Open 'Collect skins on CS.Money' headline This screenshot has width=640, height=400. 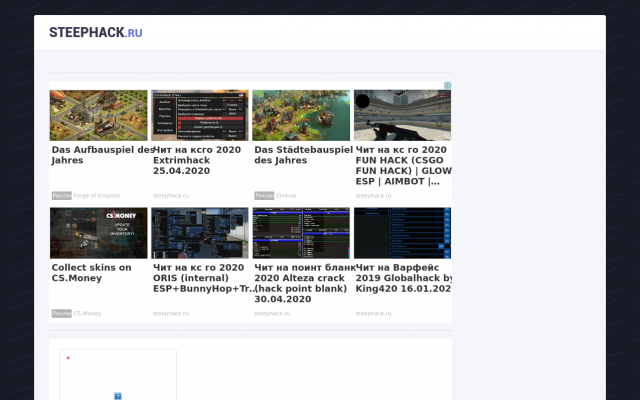point(91,273)
